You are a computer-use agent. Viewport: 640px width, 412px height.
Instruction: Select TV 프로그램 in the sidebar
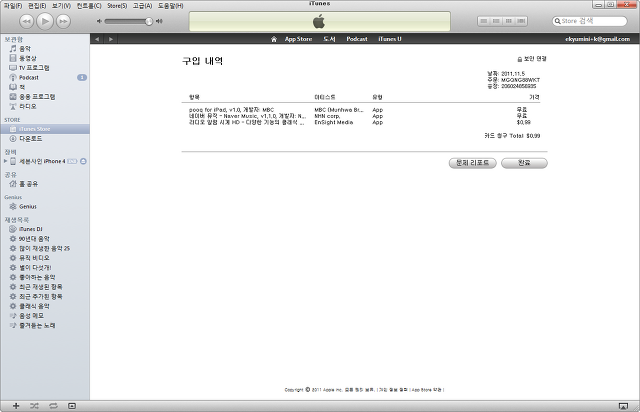pyautogui.click(x=45, y=68)
